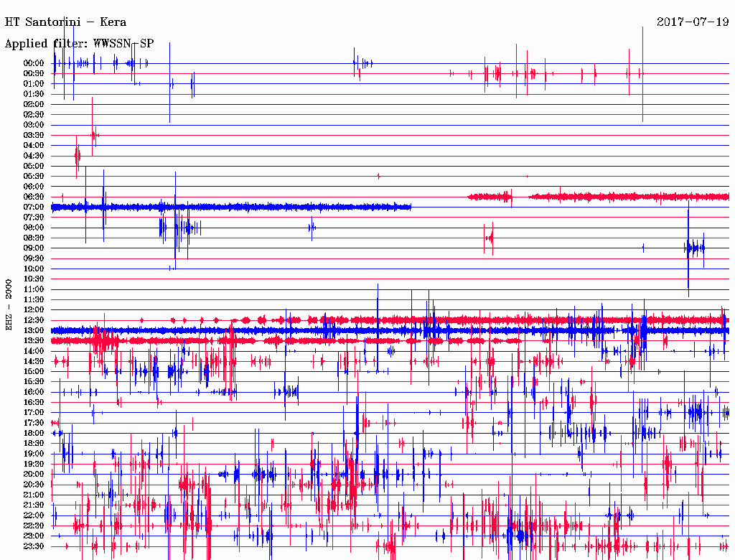This screenshot has width=735, height=560.
Task: Select the 00:00 time label
Action: [34, 63]
